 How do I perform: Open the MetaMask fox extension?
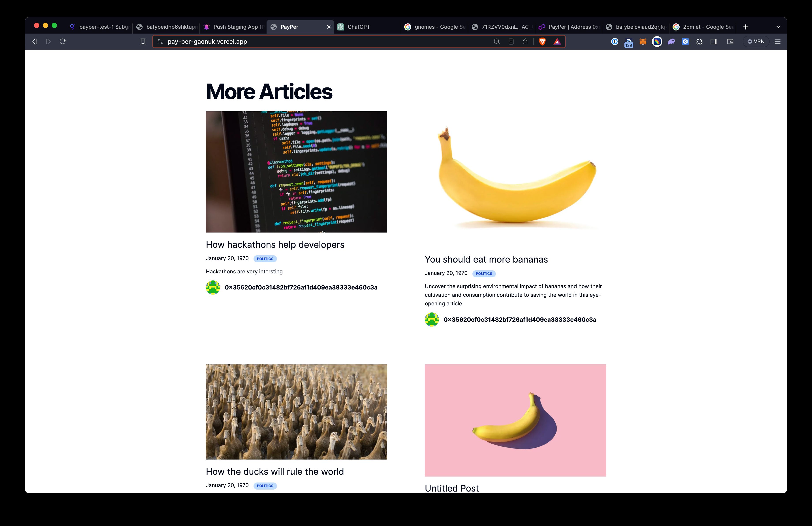643,42
